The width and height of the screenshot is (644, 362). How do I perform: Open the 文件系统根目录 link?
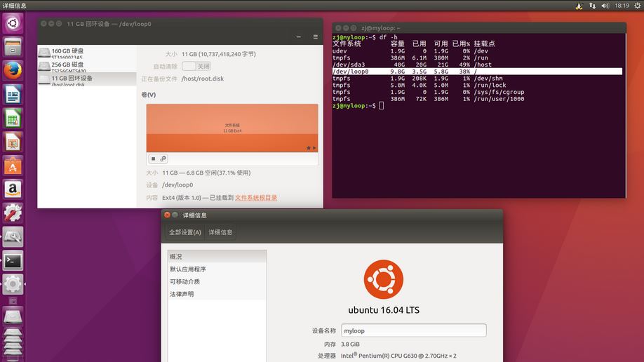(x=256, y=198)
